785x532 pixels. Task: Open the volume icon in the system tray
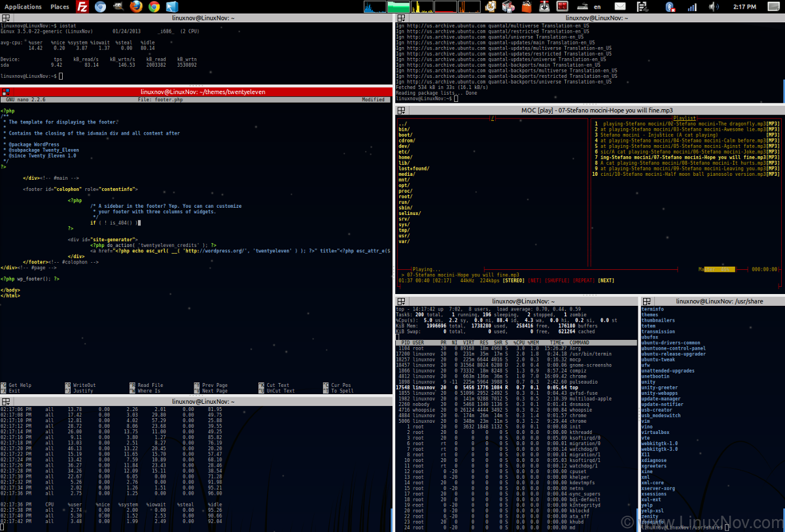(x=713, y=7)
